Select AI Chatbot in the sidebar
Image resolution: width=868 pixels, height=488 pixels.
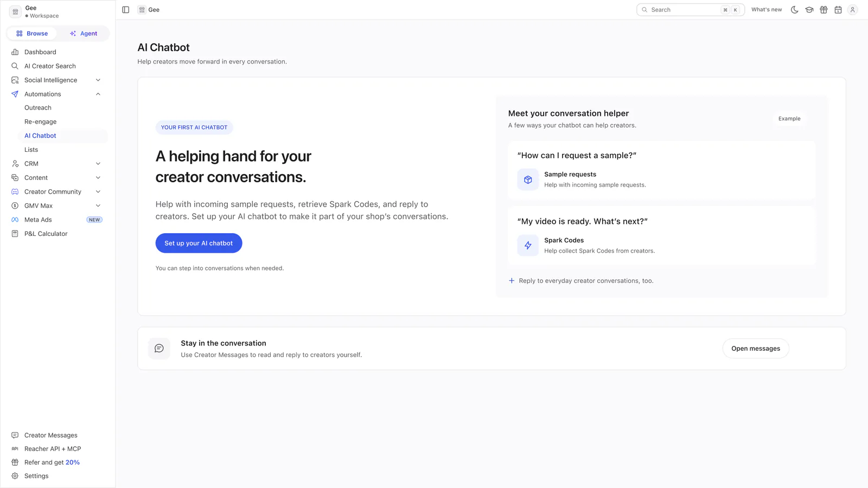click(x=63, y=136)
